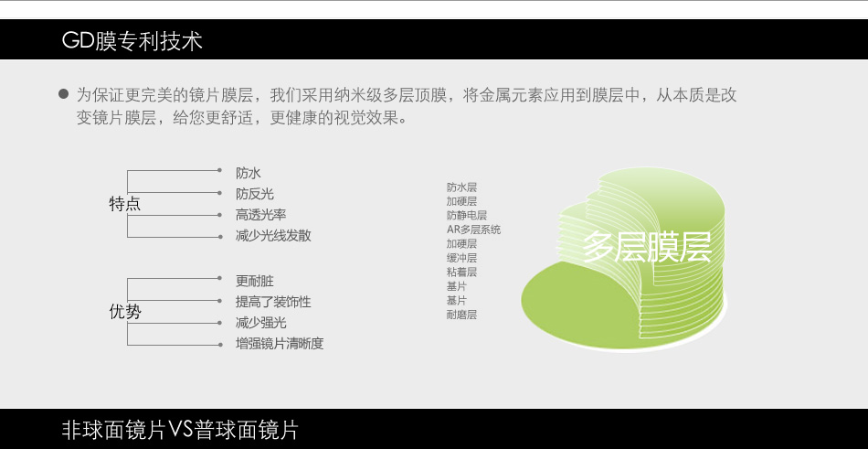
Task: Click the GD膜专利技术 header title
Action: click(x=132, y=40)
